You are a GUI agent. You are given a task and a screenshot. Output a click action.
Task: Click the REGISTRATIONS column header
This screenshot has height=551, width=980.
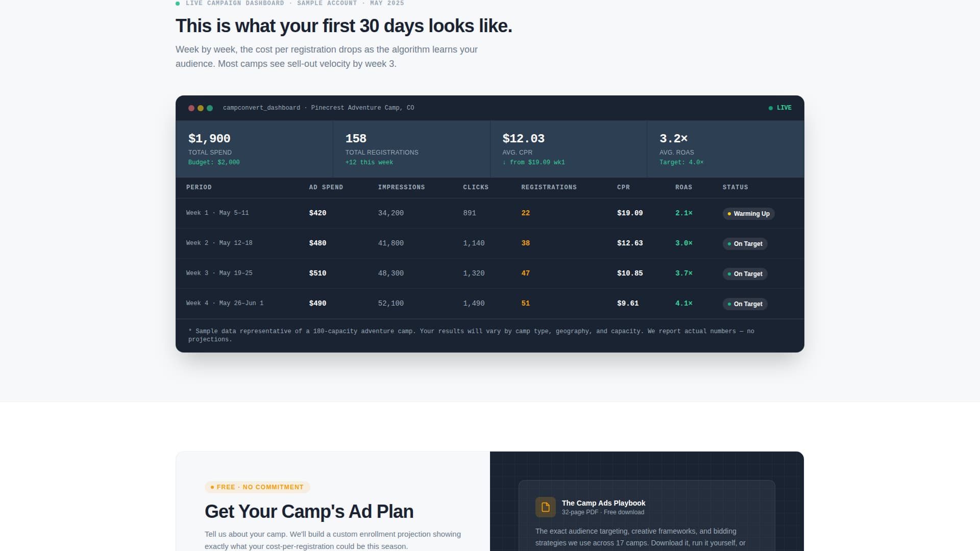[549, 187]
